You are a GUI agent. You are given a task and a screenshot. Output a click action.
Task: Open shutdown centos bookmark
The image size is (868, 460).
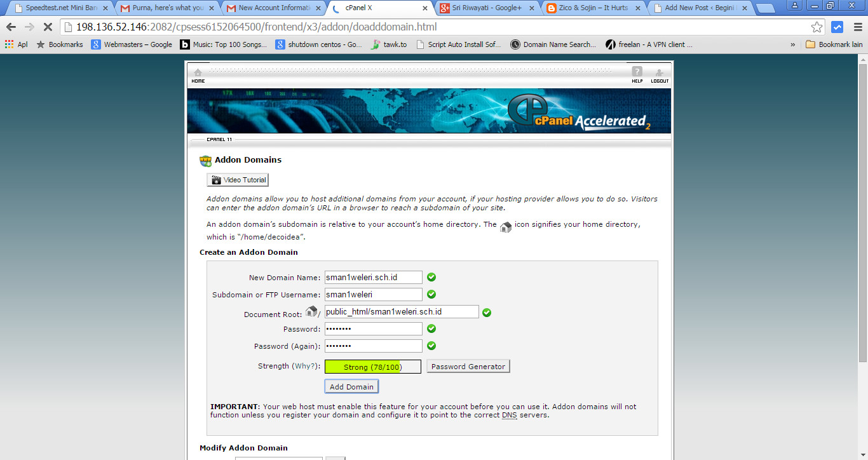(319, 44)
